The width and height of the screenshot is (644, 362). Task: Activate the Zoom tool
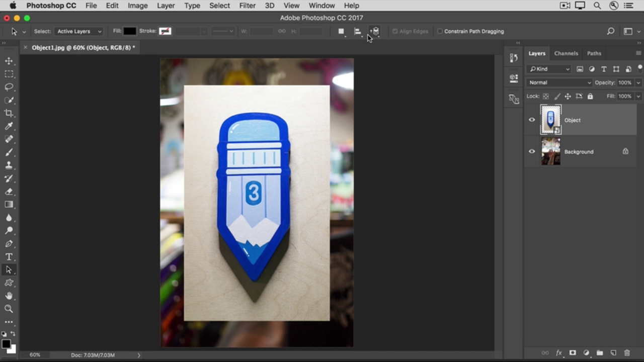(9, 309)
